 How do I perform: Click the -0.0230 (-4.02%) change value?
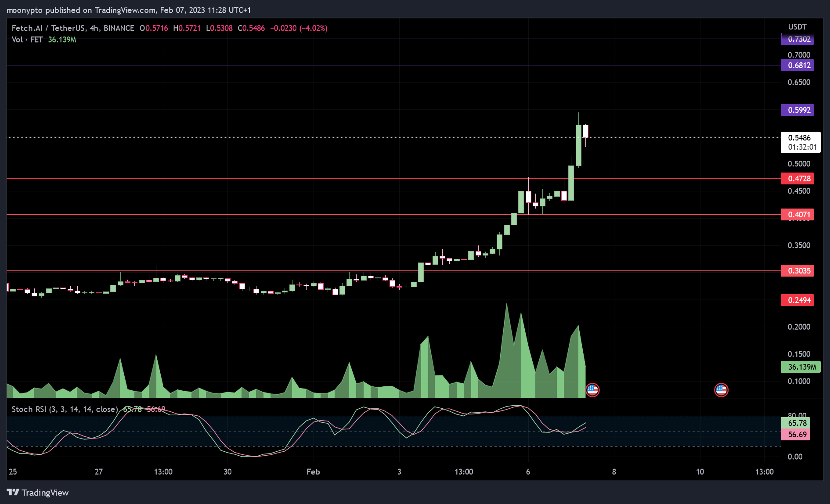coord(299,28)
